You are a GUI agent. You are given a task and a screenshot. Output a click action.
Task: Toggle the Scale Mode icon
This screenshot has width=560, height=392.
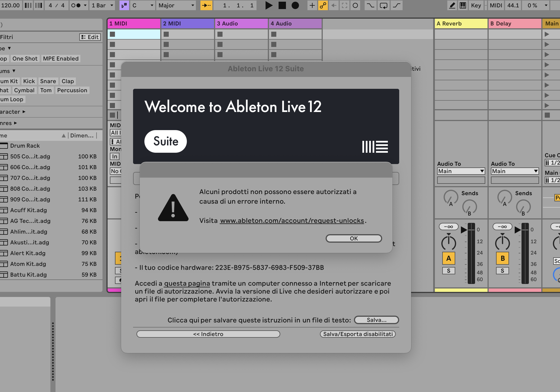click(124, 5)
